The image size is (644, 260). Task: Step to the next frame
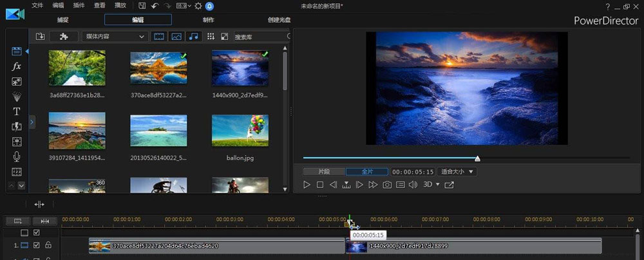tap(359, 185)
